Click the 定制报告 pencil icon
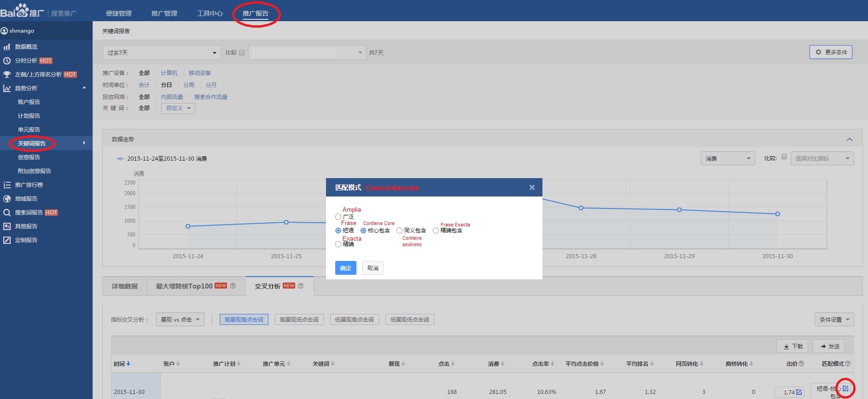The width and height of the screenshot is (868, 399). click(7, 240)
